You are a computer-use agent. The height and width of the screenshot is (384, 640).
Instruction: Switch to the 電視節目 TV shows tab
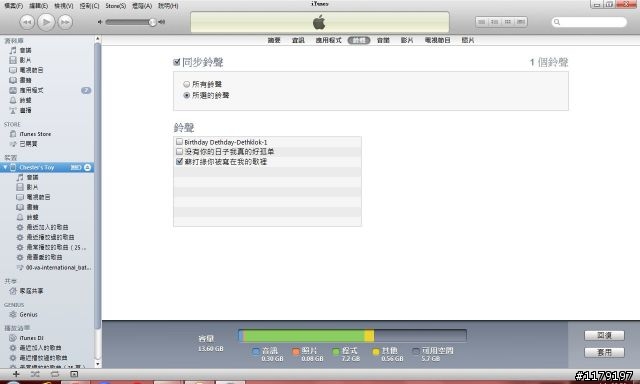(438, 40)
